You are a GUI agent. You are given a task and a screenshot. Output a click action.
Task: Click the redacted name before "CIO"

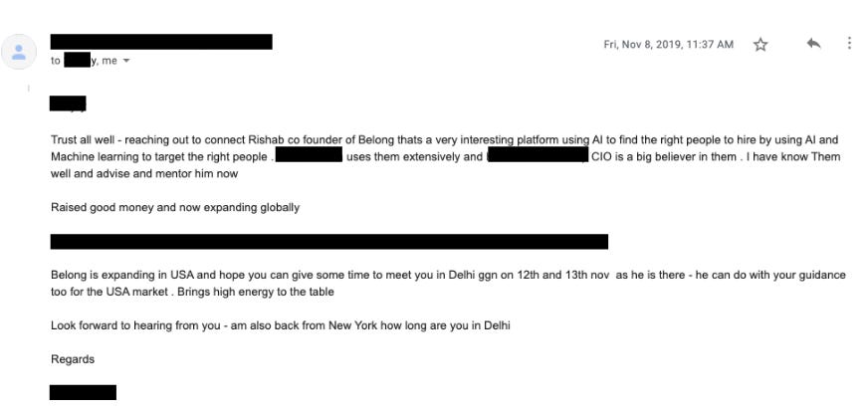pos(537,157)
